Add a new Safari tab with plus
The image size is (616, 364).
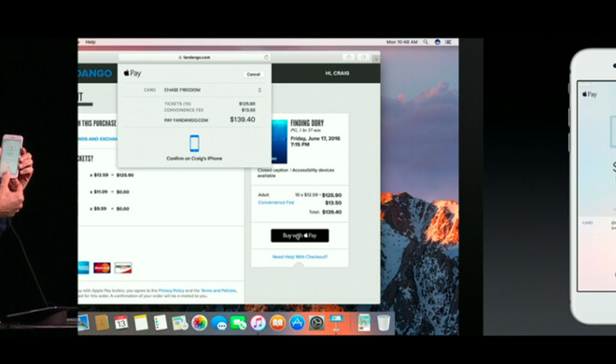point(376,59)
